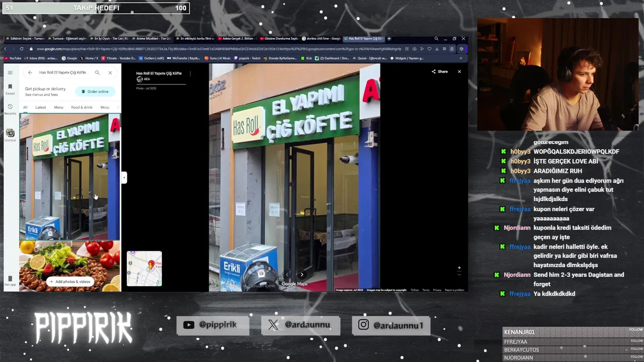Click FOLLOW next to FFREJYAA
Viewport: 644px width, 362px height.
point(636,341)
